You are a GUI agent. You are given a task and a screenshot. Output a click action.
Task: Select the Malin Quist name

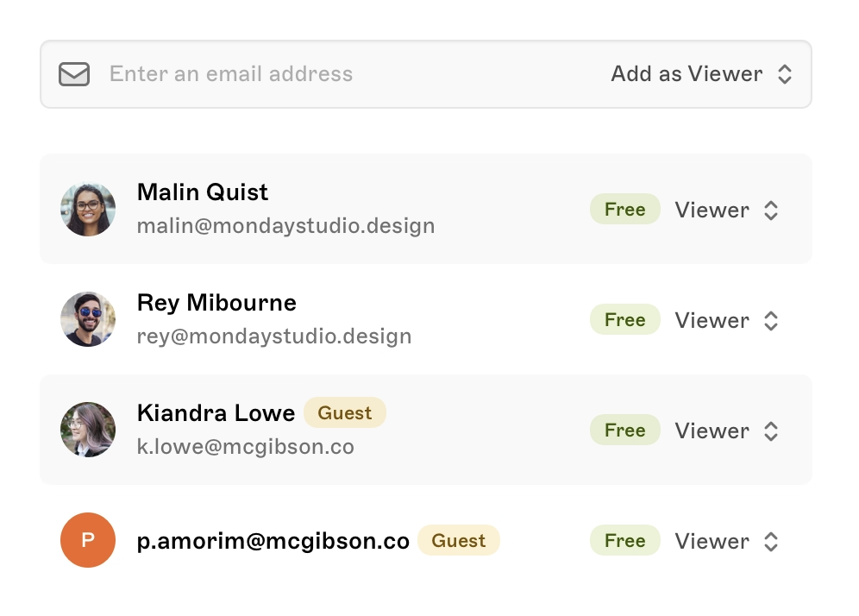point(203,192)
